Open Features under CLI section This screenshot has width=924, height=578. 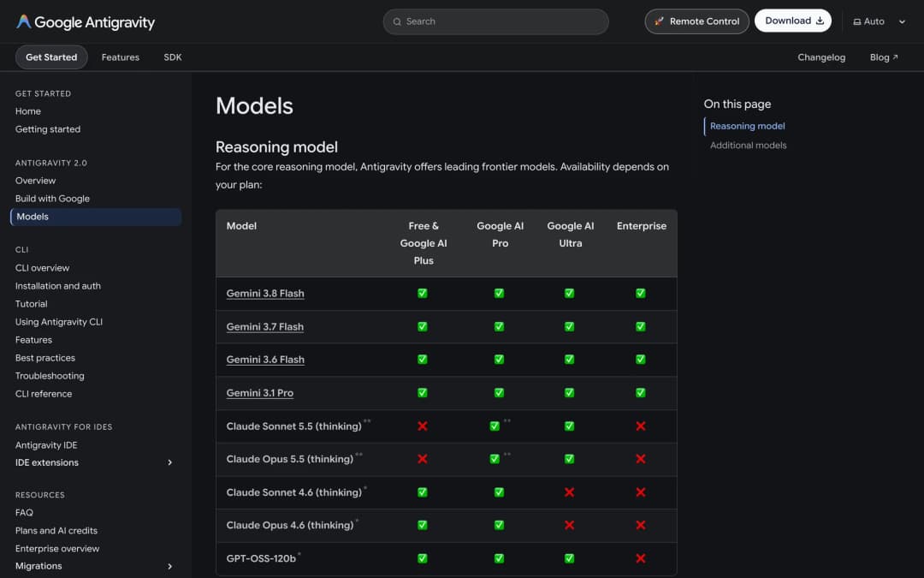(33, 340)
